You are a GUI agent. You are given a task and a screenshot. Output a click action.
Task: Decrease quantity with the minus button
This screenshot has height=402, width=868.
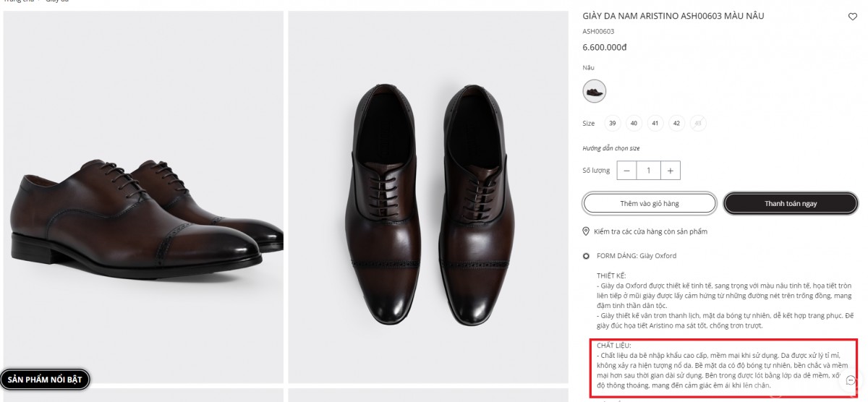(627, 171)
